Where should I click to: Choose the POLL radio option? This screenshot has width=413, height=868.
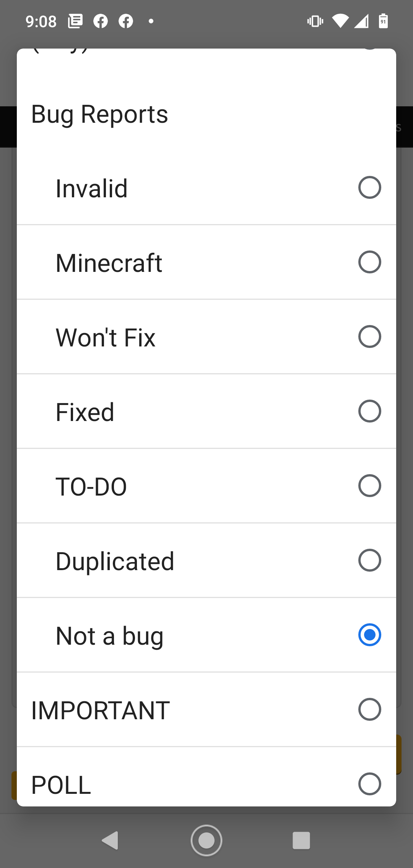[x=369, y=784]
